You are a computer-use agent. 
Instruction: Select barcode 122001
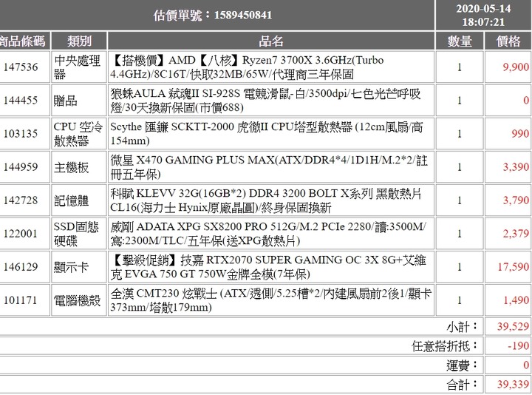coord(21,233)
